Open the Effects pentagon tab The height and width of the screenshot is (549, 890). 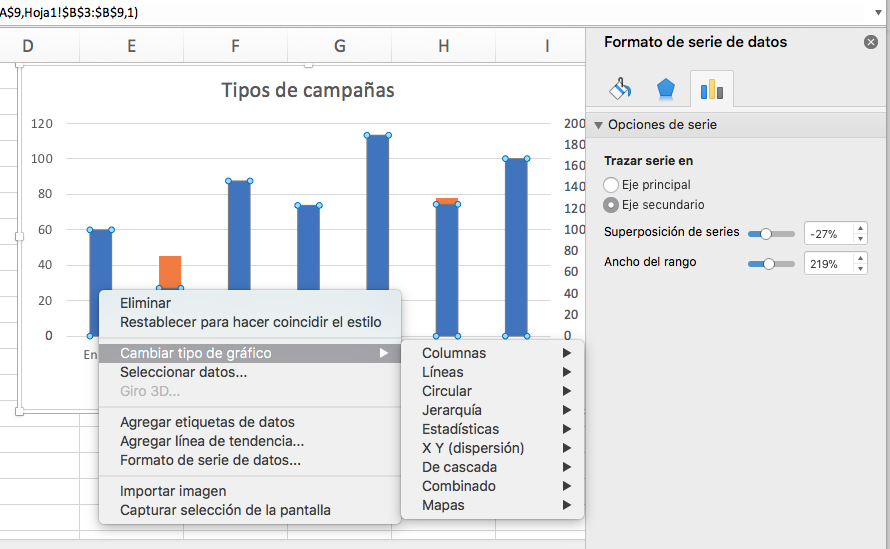click(x=666, y=89)
